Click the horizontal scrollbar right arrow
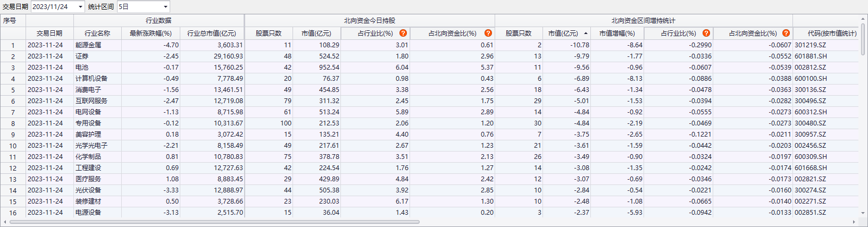The image size is (868, 227). (x=854, y=222)
